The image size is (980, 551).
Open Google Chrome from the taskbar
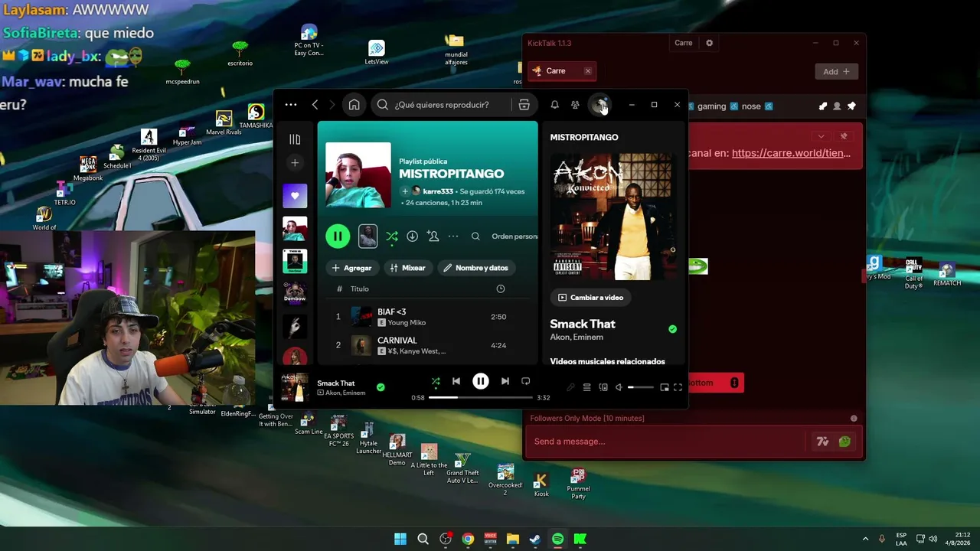pos(468,539)
